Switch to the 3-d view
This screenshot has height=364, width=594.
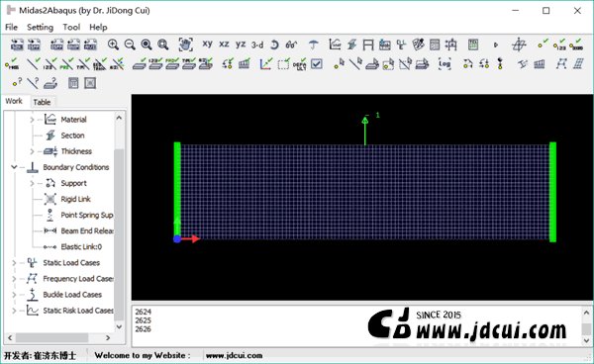click(257, 45)
